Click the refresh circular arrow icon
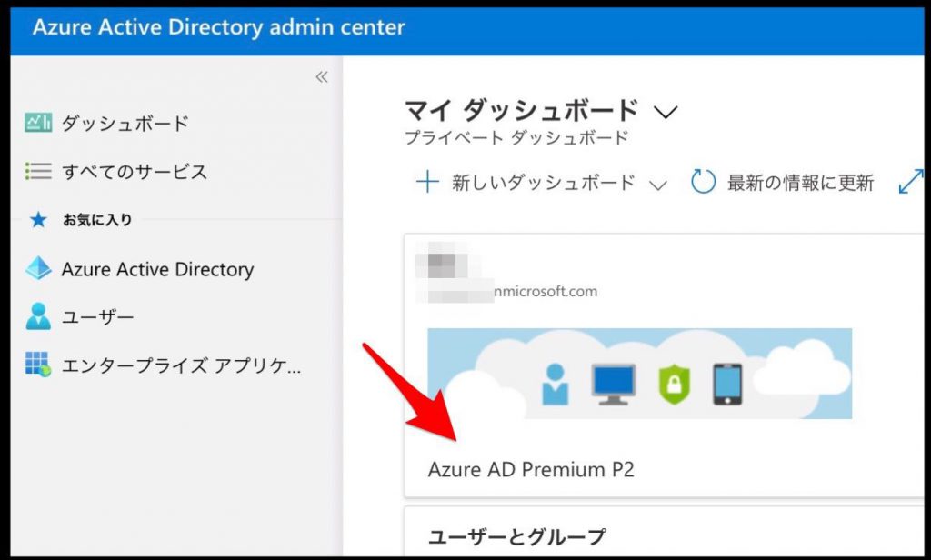This screenshot has width=931, height=560. (x=703, y=182)
